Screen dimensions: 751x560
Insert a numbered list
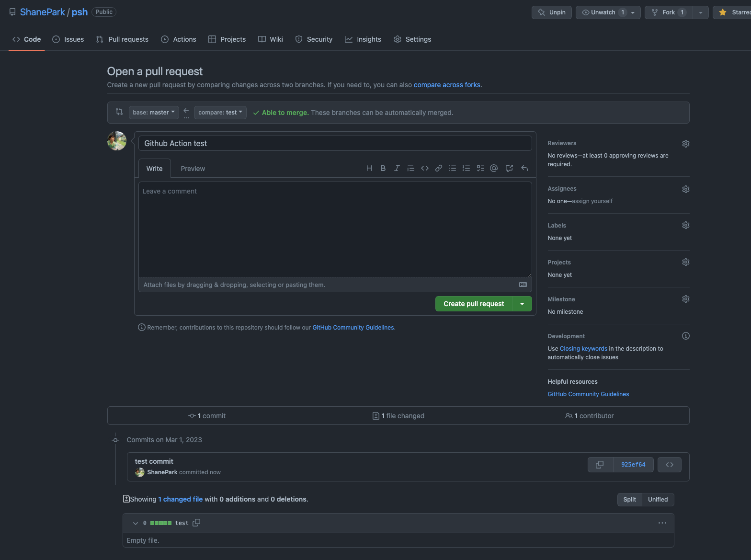(x=466, y=168)
